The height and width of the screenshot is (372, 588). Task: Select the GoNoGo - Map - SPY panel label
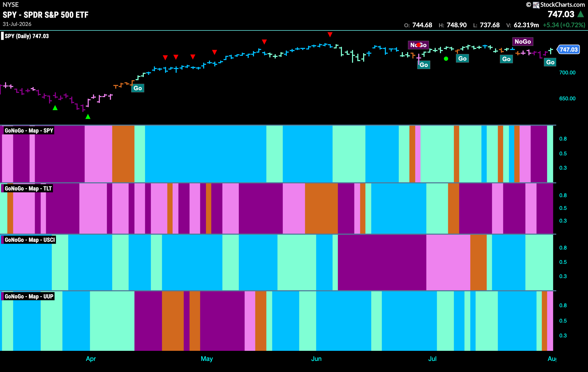tap(29, 130)
